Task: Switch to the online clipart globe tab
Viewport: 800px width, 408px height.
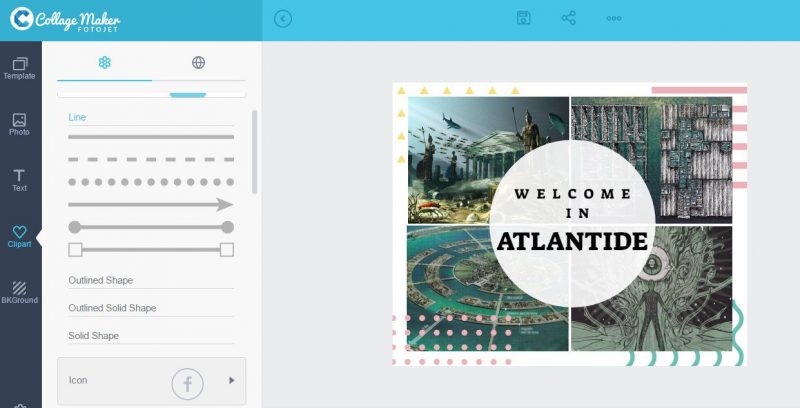Action: (x=198, y=63)
